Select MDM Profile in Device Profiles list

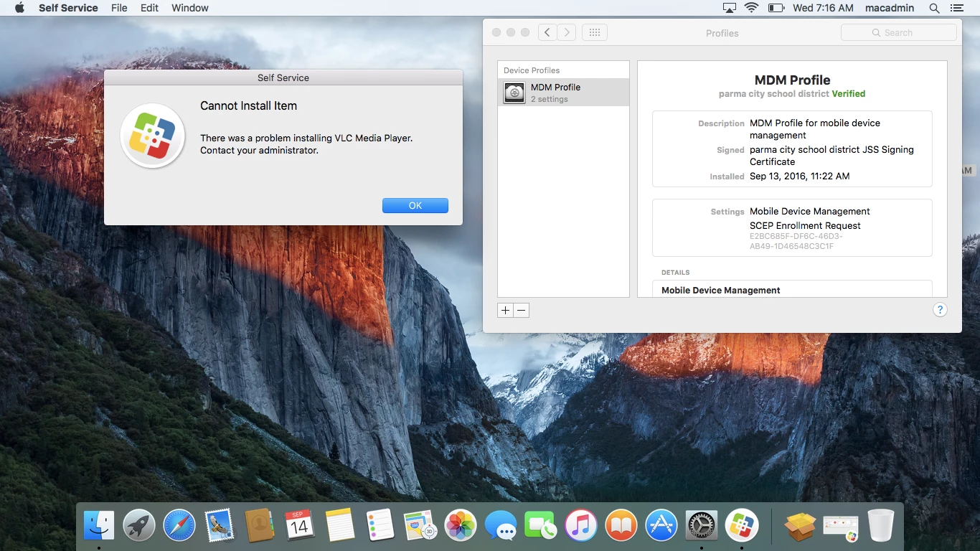coord(563,93)
